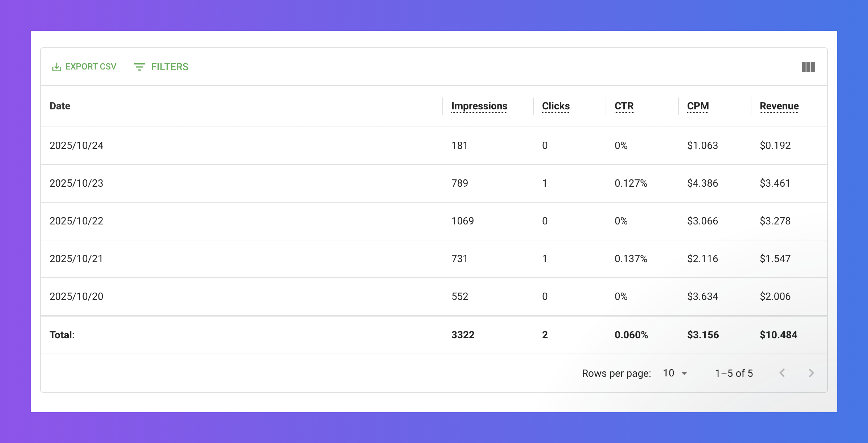Open the column visibility icon
This screenshot has height=443, width=868.
point(808,67)
